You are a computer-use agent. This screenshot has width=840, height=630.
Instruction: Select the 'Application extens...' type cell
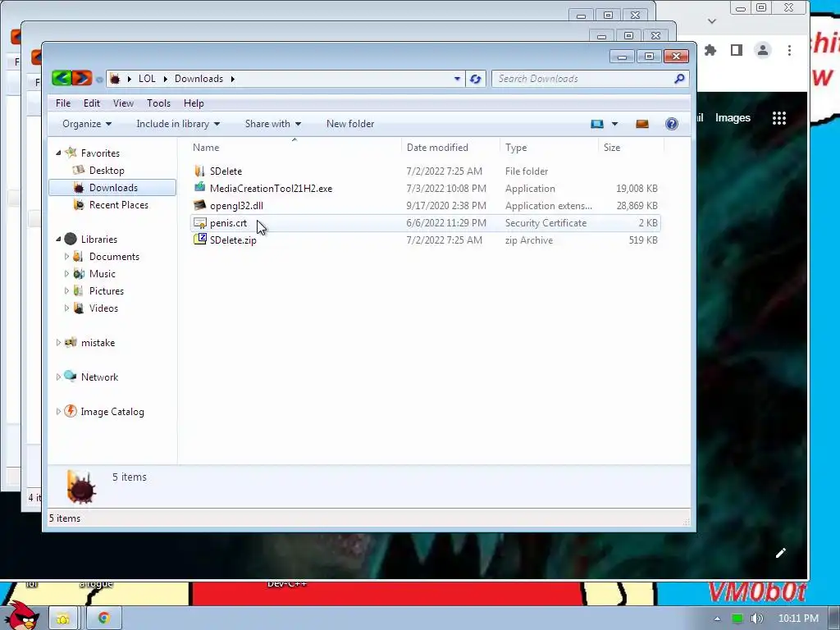(549, 205)
